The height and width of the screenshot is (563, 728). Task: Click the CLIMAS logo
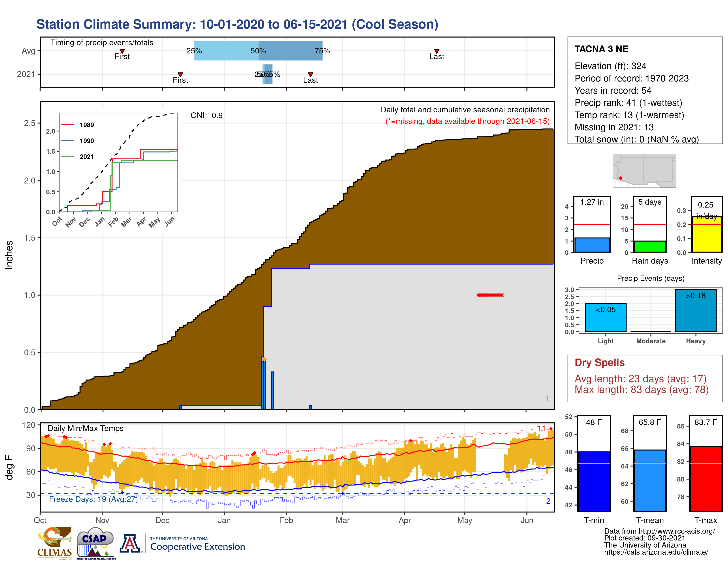point(55,543)
